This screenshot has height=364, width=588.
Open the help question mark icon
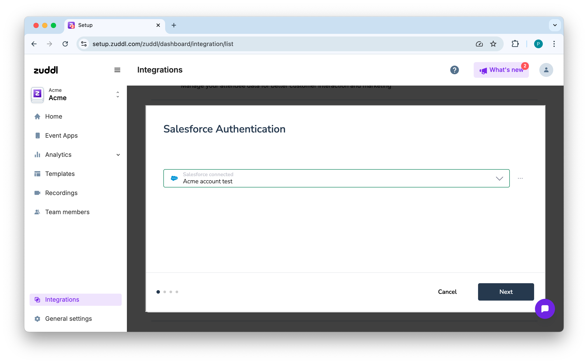click(x=454, y=70)
